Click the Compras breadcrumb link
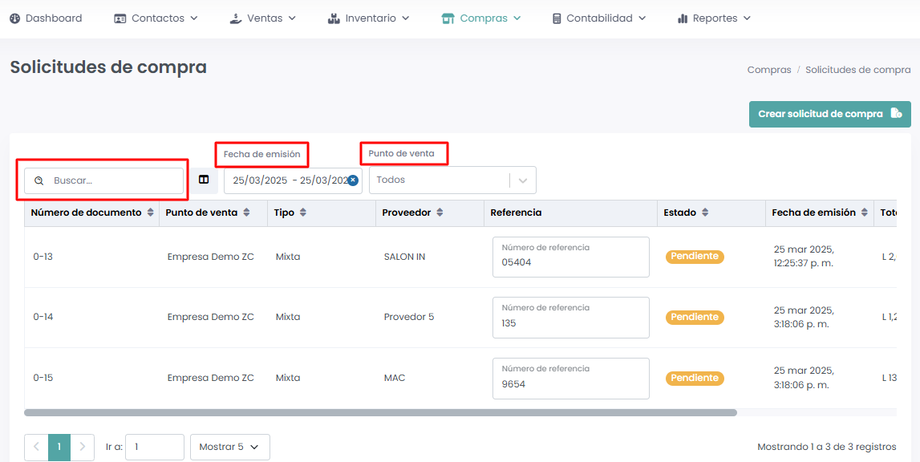The width and height of the screenshot is (920, 462). click(x=769, y=70)
